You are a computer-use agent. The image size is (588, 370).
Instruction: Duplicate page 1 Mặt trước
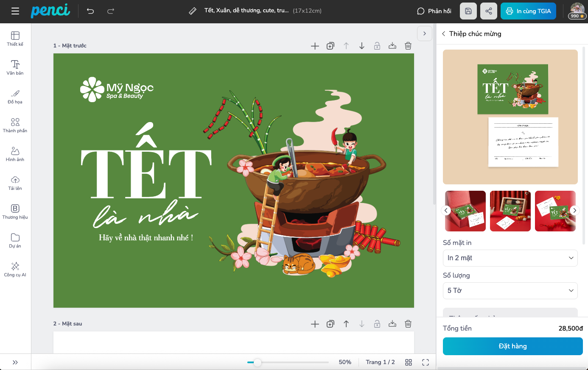pyautogui.click(x=330, y=46)
